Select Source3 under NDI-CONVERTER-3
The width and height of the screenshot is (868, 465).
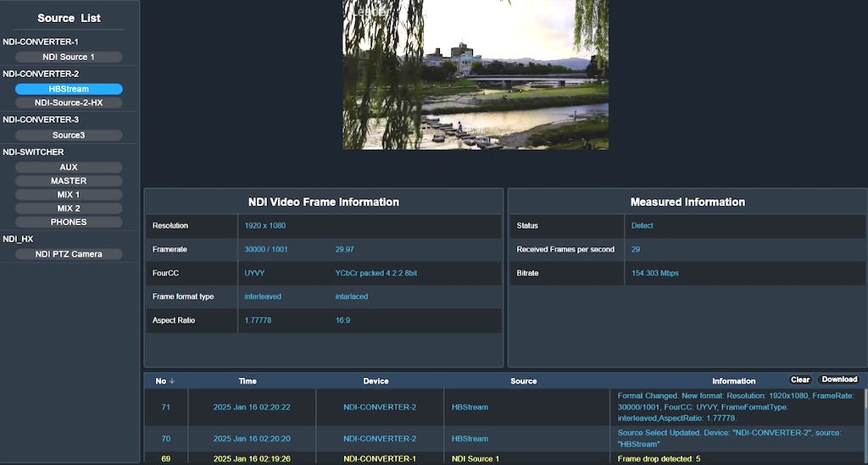[x=69, y=135]
